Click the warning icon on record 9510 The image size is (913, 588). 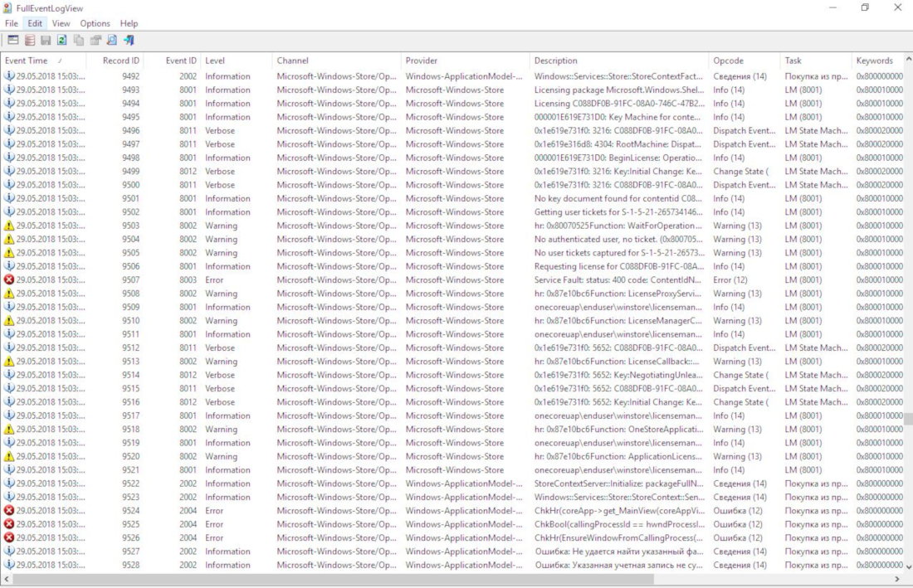pyautogui.click(x=9, y=320)
